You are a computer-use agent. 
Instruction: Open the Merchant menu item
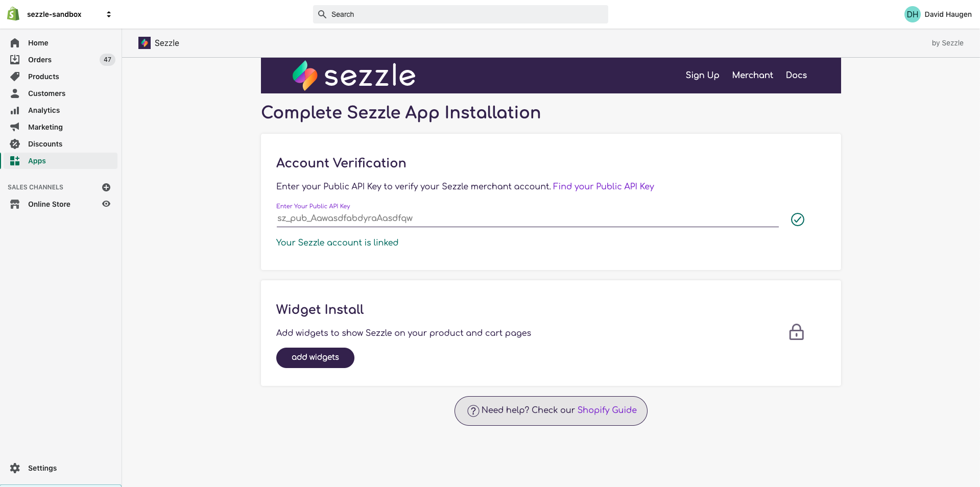pyautogui.click(x=752, y=75)
